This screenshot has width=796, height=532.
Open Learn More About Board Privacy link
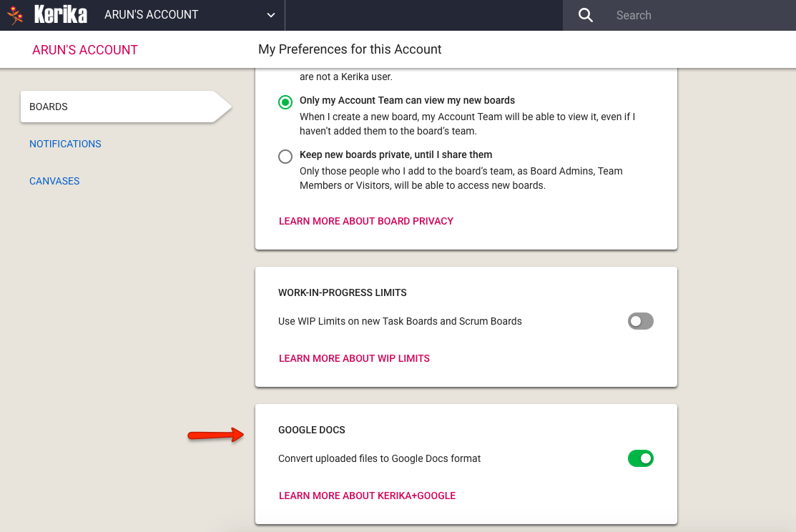click(x=366, y=222)
